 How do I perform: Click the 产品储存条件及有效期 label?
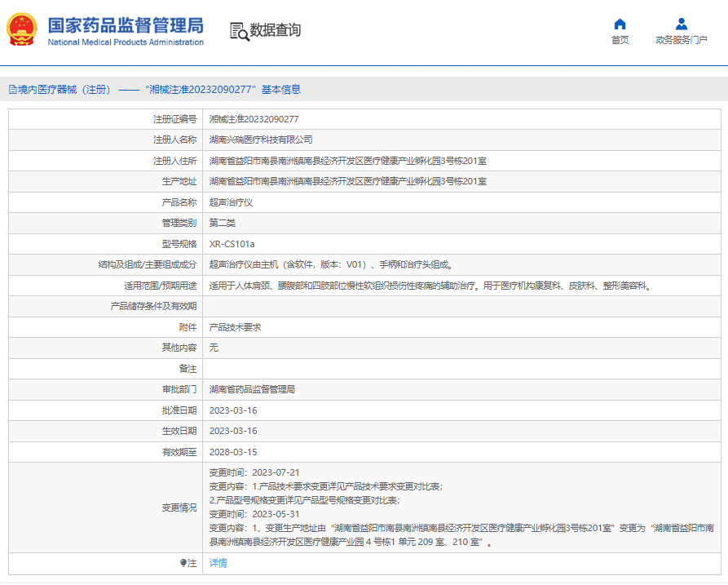[154, 306]
